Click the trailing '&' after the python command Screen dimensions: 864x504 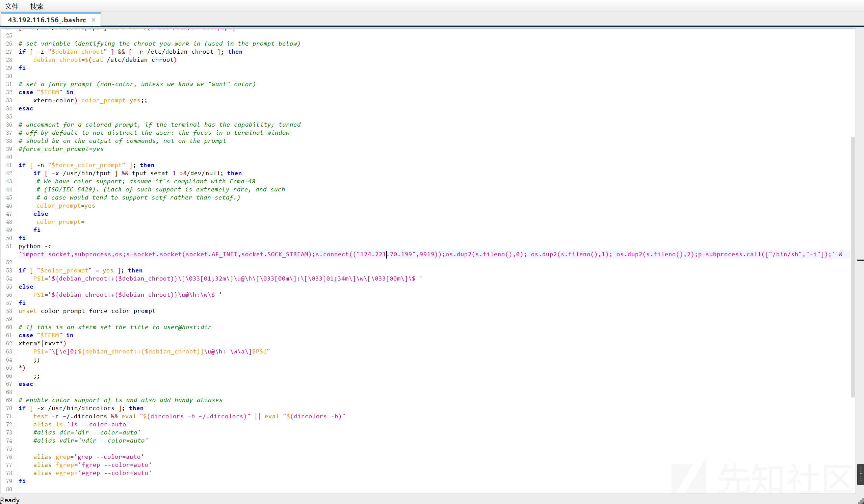pos(841,254)
